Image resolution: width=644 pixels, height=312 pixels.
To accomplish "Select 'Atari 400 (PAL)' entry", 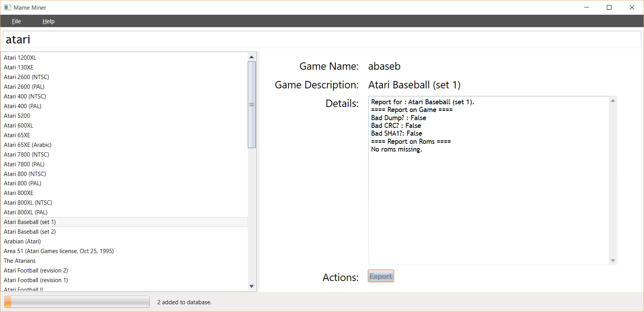I will (x=124, y=106).
